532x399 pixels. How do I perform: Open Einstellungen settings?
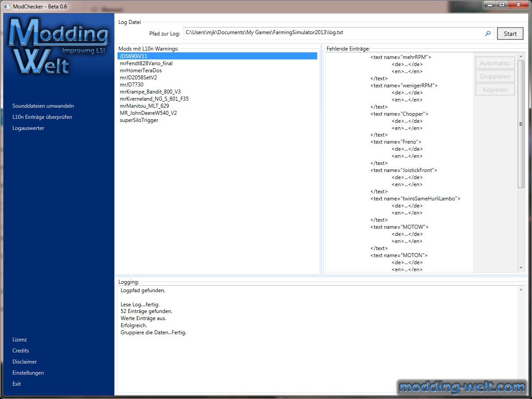click(28, 373)
